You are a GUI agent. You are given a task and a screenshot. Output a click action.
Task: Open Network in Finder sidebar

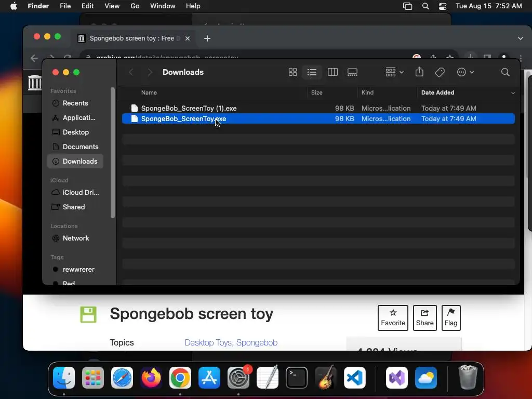pos(75,238)
